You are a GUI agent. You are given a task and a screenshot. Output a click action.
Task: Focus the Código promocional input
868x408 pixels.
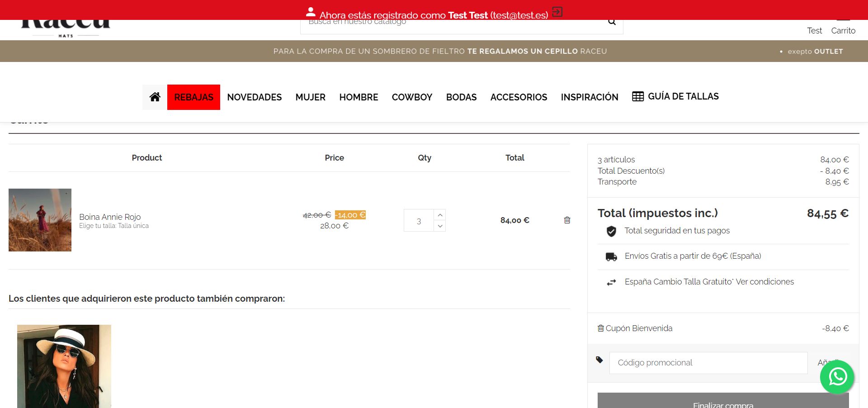708,363
